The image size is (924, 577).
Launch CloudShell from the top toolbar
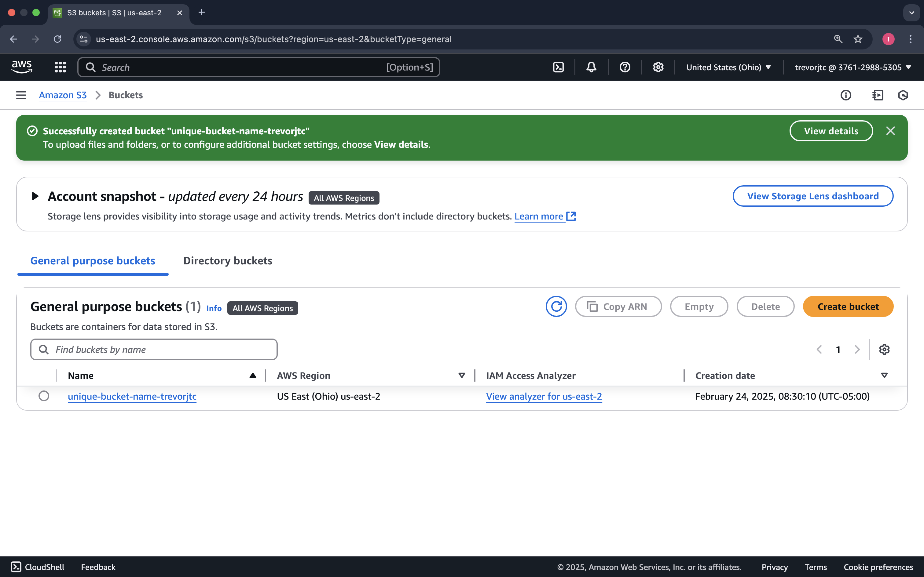(x=558, y=67)
